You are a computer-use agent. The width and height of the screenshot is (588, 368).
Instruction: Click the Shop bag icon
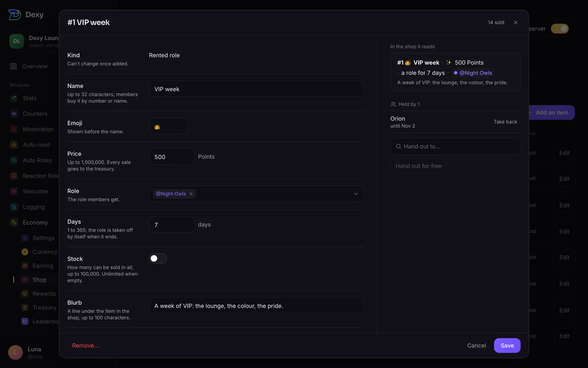click(25, 280)
